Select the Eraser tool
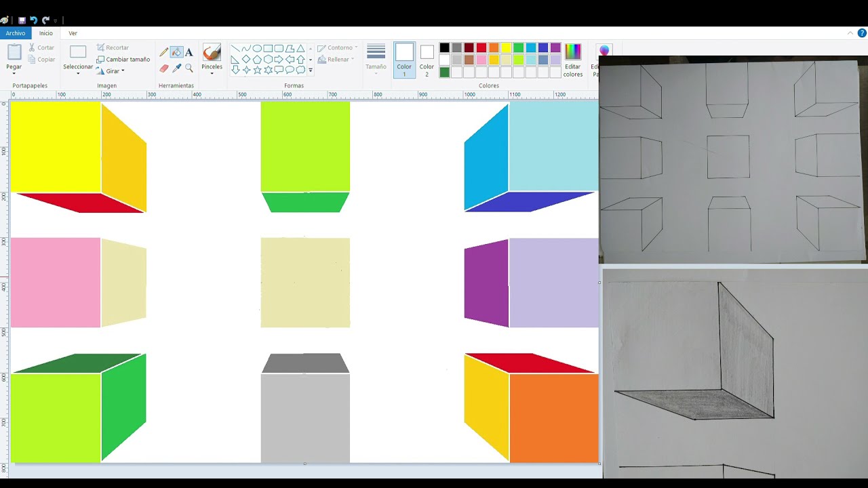This screenshot has width=868, height=488. [164, 68]
